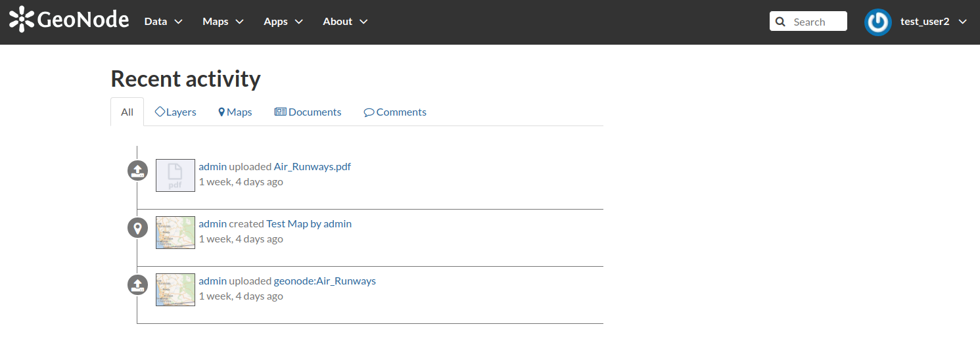The image size is (980, 364).
Task: Open the test_user2 account dropdown
Action: (933, 21)
